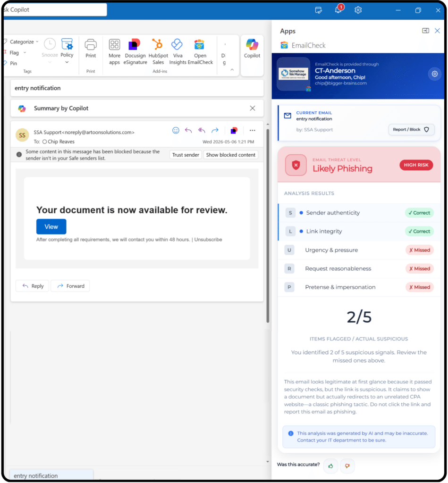The height and width of the screenshot is (483, 448).
Task: Click the reply-all double arrow icon
Action: pos(202,130)
